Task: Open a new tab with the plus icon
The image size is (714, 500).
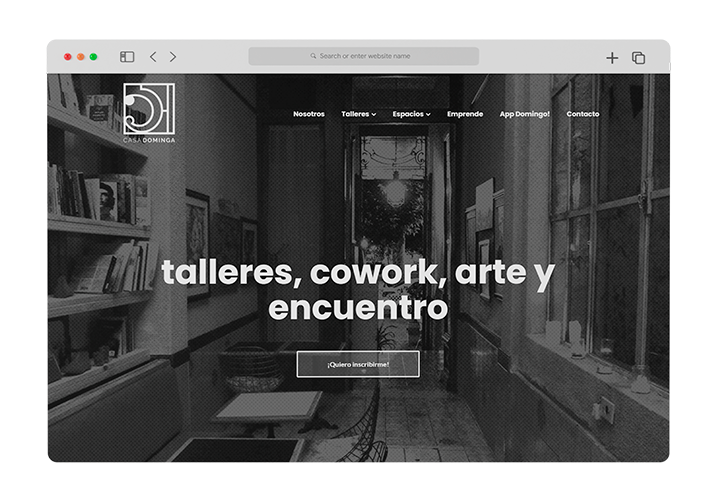Action: [612, 58]
